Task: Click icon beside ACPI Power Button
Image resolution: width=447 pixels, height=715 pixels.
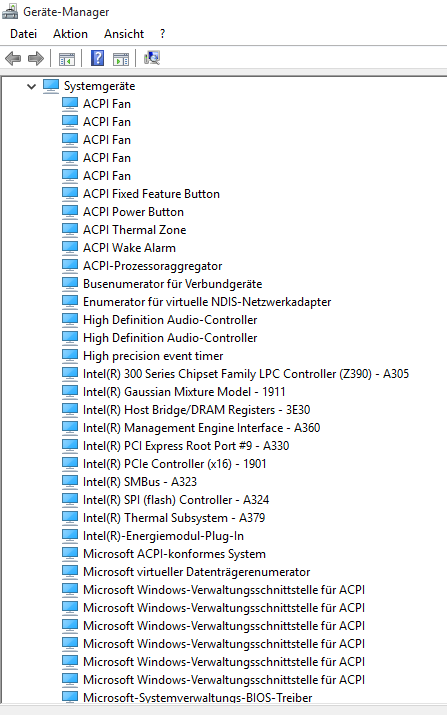Action: pyautogui.click(x=70, y=212)
